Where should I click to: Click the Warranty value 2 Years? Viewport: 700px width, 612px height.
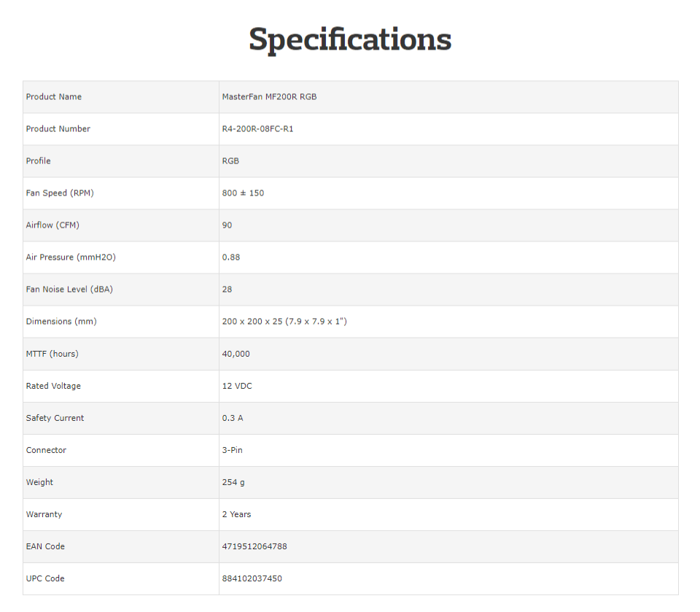pyautogui.click(x=236, y=514)
